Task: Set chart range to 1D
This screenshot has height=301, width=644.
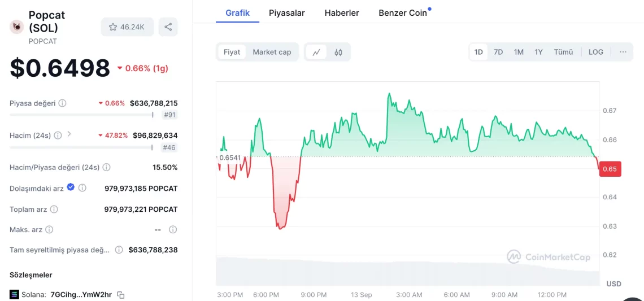Action: point(478,52)
